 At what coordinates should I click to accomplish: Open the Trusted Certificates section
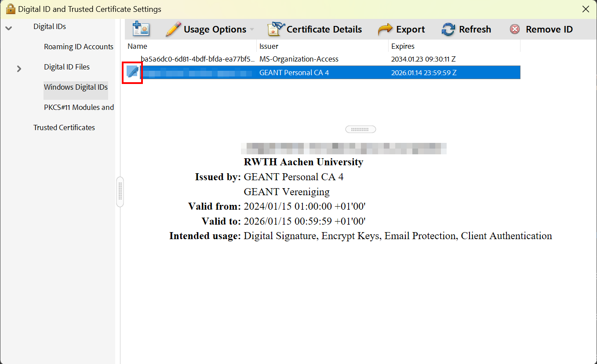point(64,127)
